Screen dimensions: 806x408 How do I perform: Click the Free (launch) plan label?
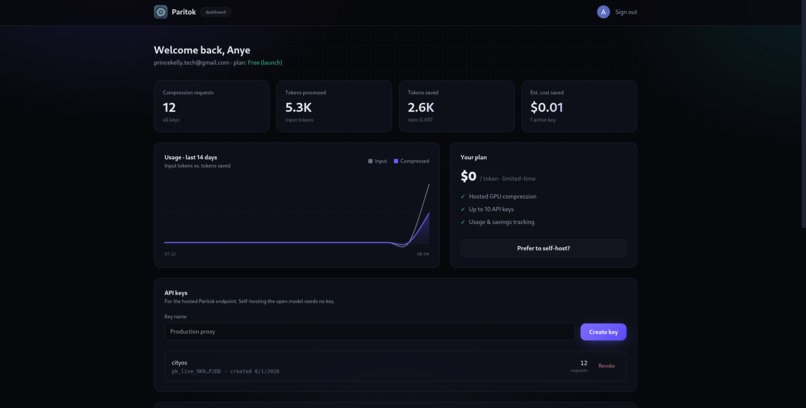pos(265,63)
